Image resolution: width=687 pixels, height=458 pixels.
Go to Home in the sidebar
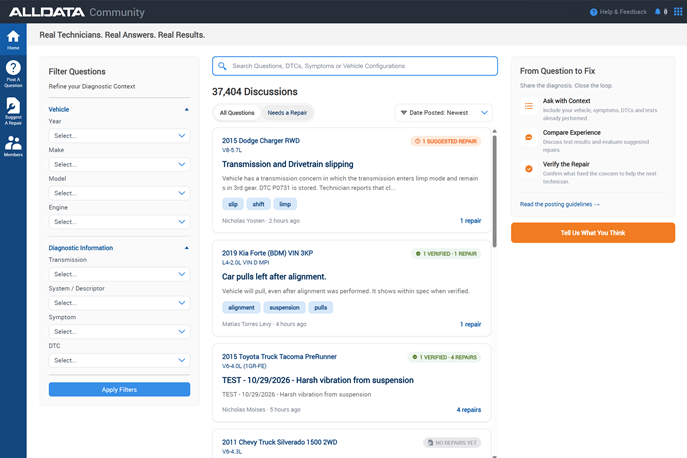point(13,39)
